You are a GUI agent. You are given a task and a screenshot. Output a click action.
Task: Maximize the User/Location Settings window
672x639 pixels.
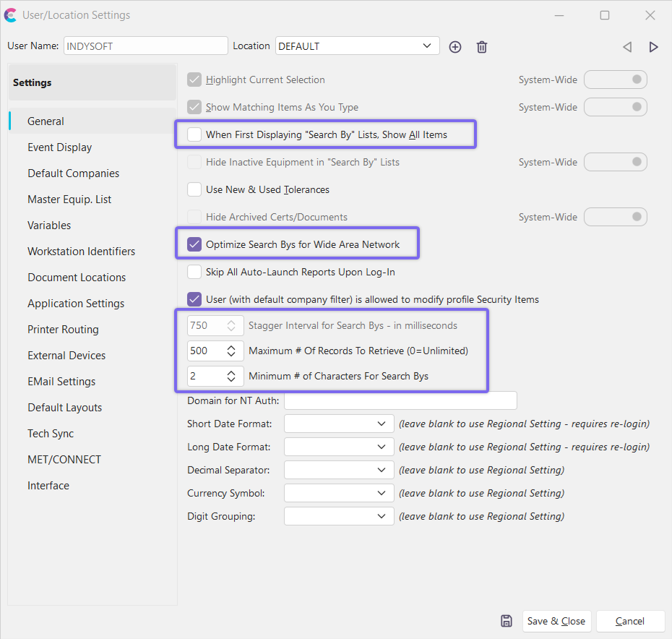605,15
